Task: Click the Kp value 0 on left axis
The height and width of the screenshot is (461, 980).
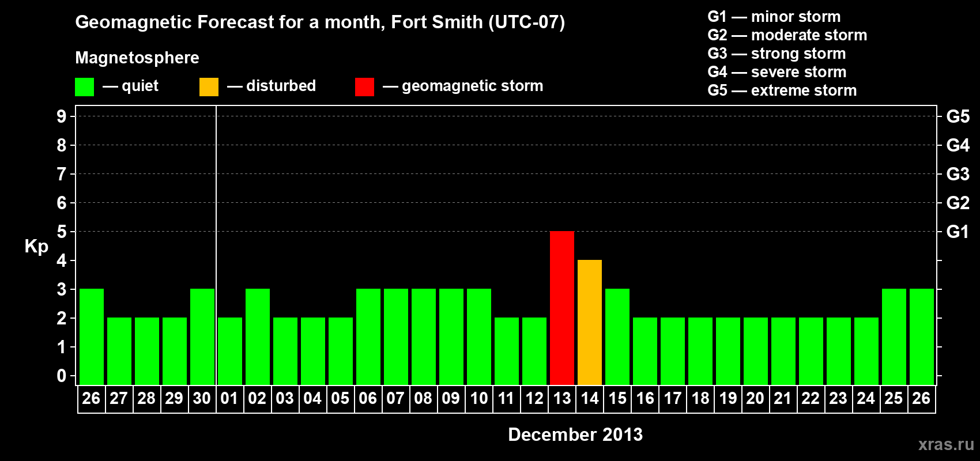Action: pos(62,376)
